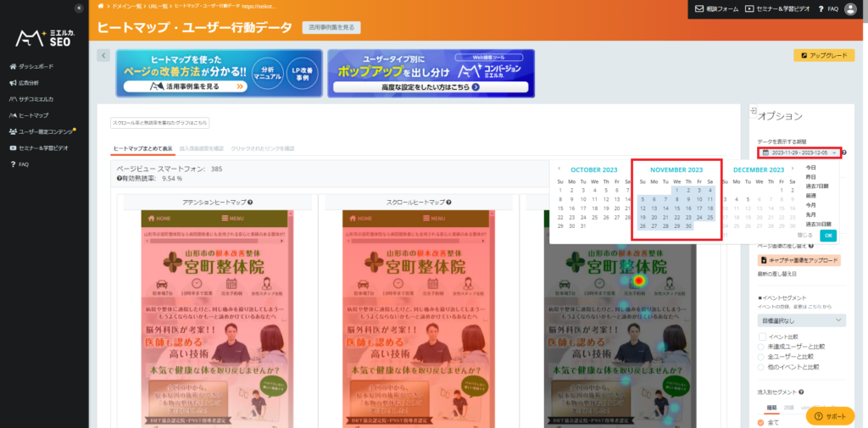Choose the 先月 preset range
The image size is (868, 428).
tap(810, 214)
